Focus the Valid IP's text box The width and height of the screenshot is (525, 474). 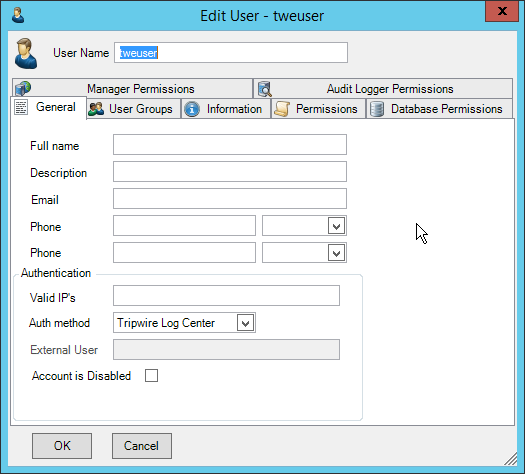226,296
